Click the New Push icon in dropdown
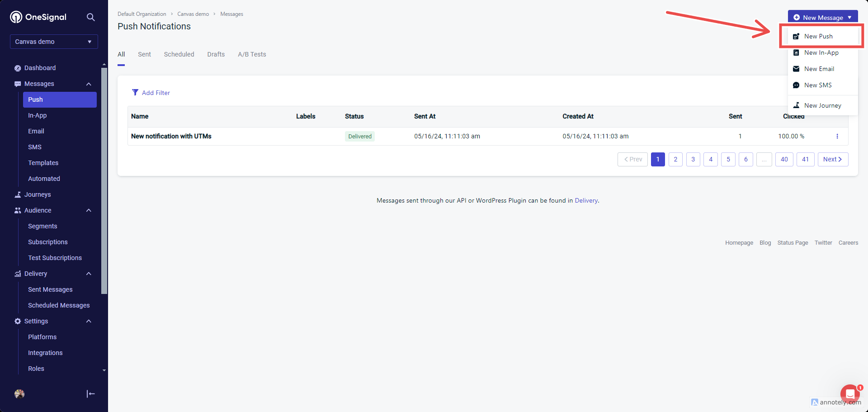868x412 pixels. pyautogui.click(x=796, y=36)
